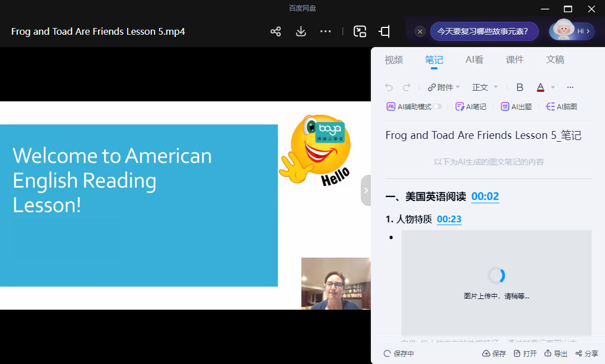
Task: Switch to the 视频 tab
Action: tap(394, 60)
